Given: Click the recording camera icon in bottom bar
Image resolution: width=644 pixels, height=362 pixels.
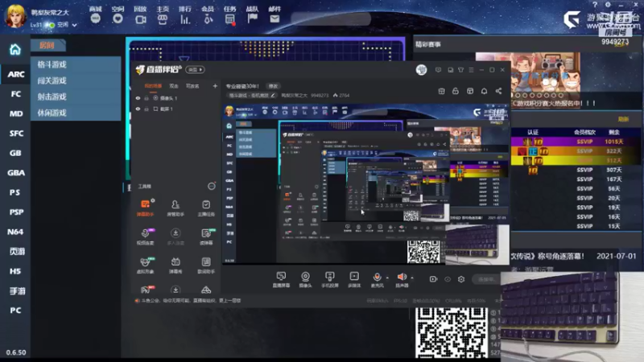Looking at the screenshot, I should click(x=433, y=279).
